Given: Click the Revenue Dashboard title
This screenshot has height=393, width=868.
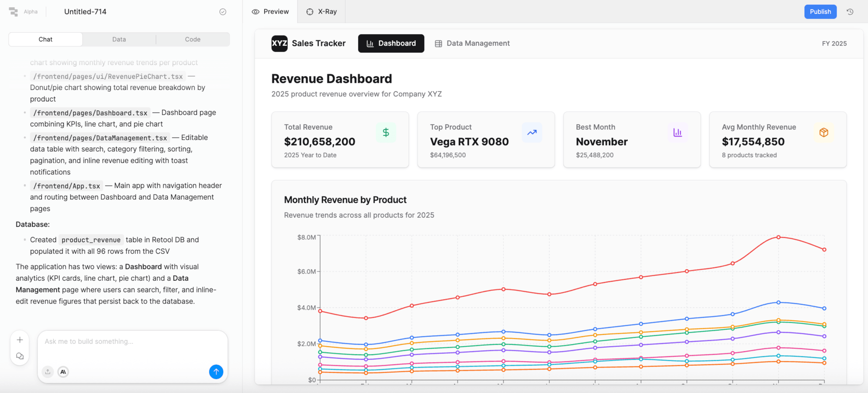Looking at the screenshot, I should 332,79.
